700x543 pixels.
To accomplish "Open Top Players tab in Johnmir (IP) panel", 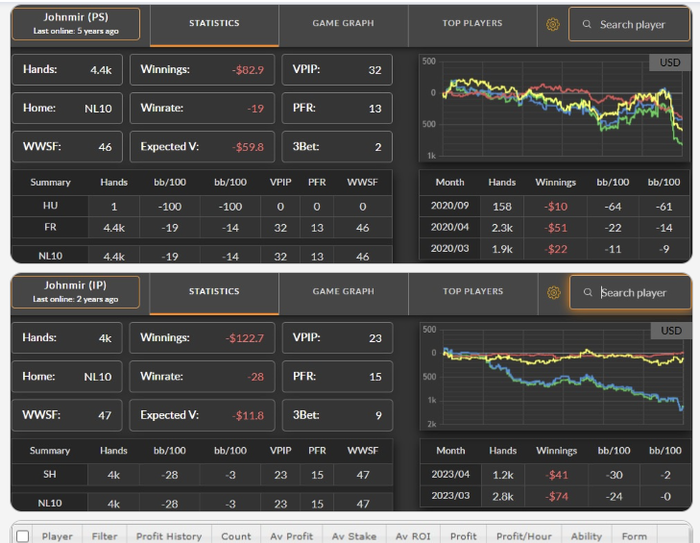I will coord(473,294).
